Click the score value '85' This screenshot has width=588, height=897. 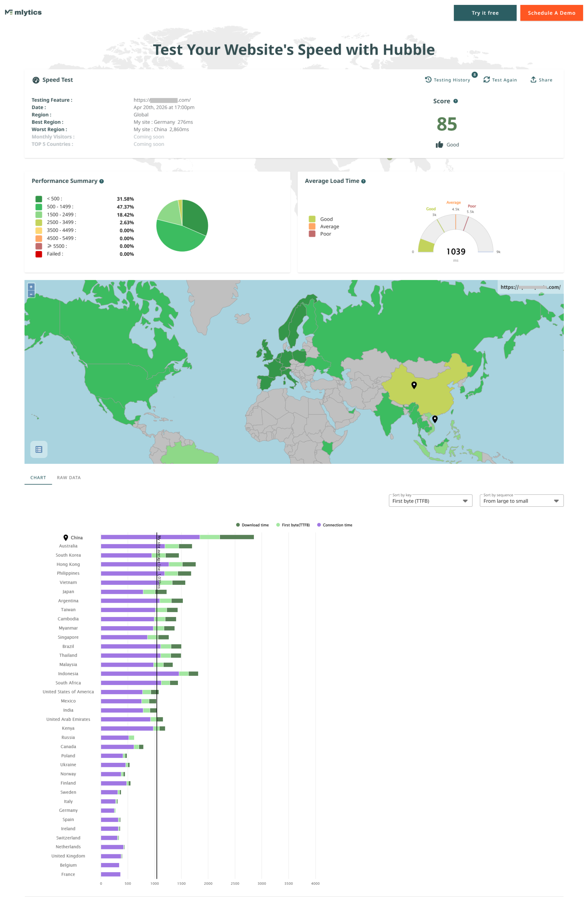pyautogui.click(x=447, y=124)
